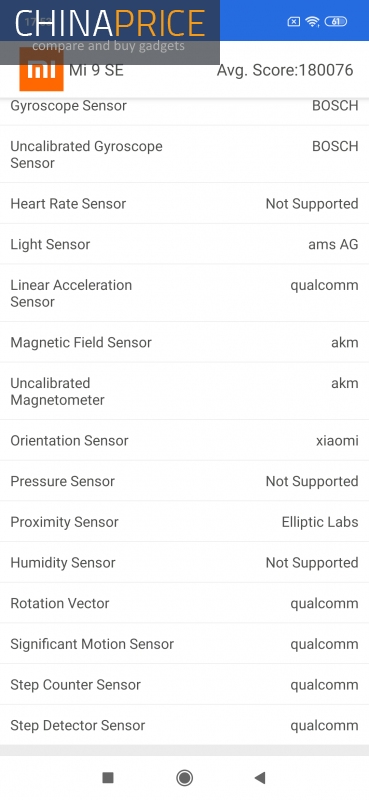This screenshot has width=369, height=800.
Task: Tap the SIM card status icon
Action: 293,21
